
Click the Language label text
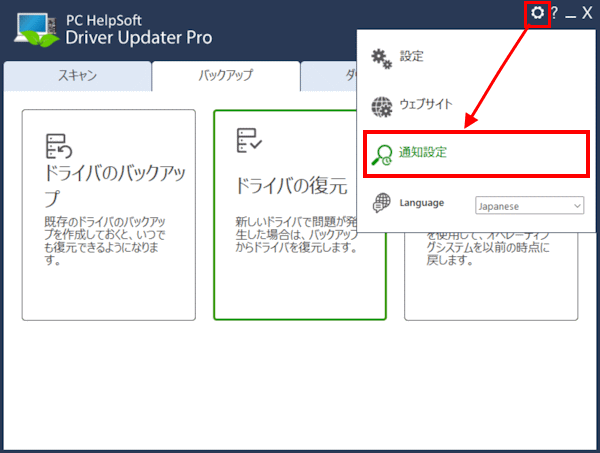pos(422,203)
